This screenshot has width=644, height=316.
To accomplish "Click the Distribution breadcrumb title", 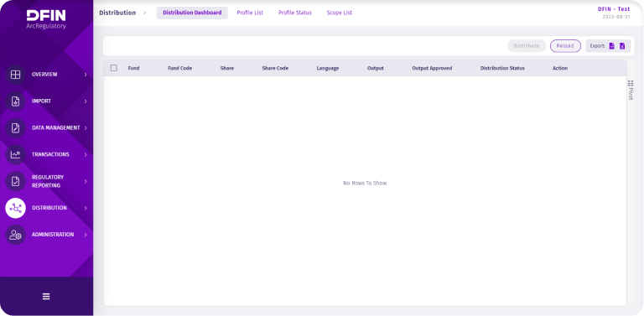I will [117, 13].
